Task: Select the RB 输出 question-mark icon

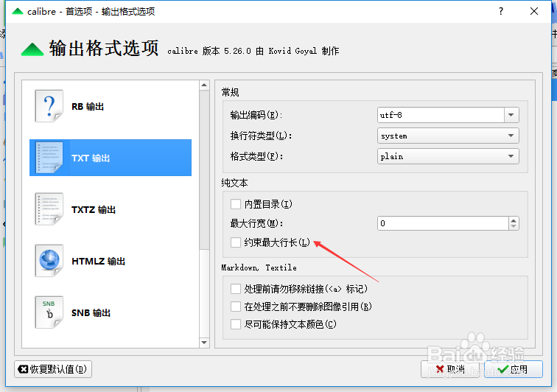Action: (49, 106)
